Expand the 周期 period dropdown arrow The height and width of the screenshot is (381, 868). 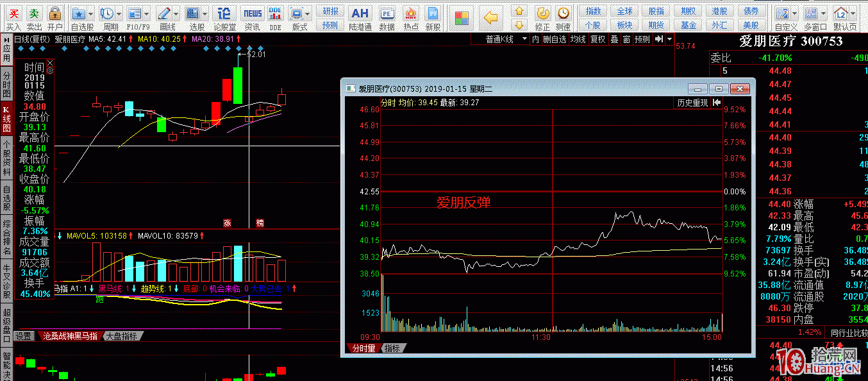tap(119, 13)
